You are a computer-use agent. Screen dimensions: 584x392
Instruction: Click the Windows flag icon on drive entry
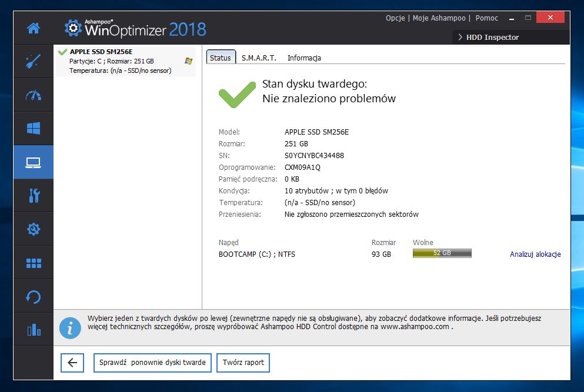[188, 61]
